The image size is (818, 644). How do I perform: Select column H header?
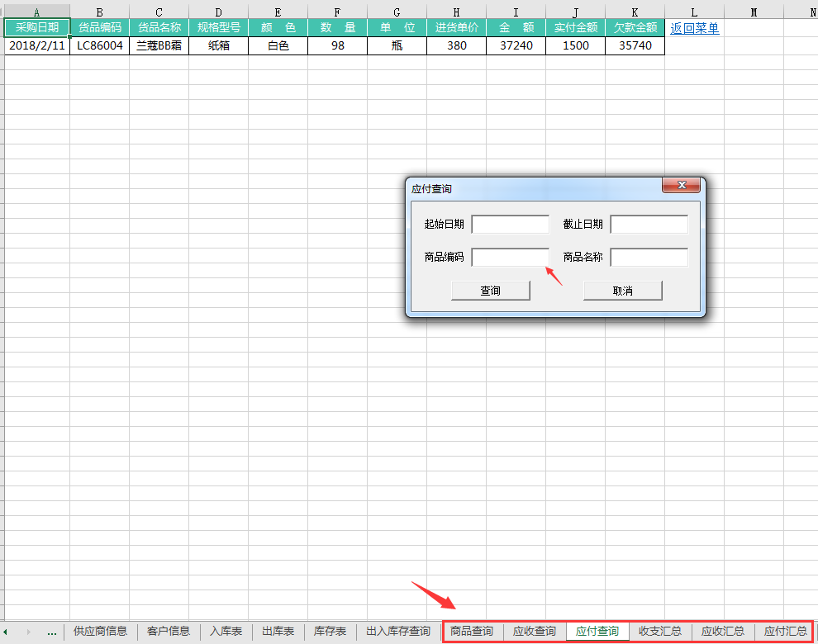point(456,12)
